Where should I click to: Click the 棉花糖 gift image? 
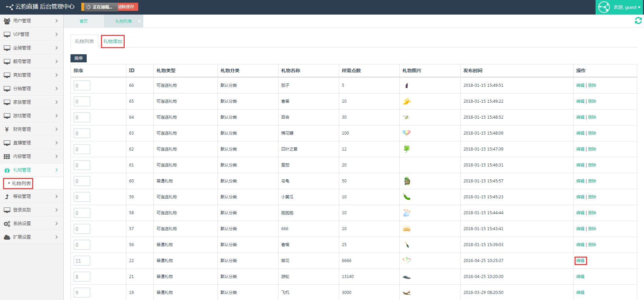(407, 133)
